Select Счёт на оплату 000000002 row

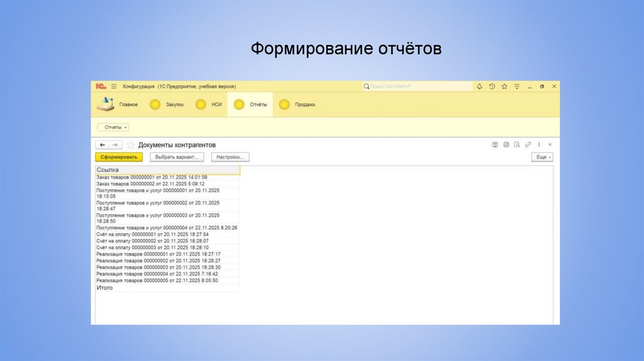167,241
